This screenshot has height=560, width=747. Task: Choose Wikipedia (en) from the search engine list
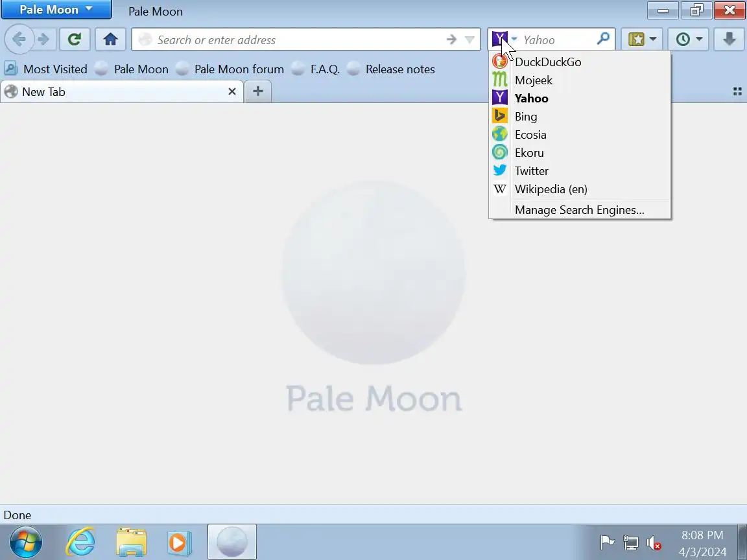[x=580, y=189]
